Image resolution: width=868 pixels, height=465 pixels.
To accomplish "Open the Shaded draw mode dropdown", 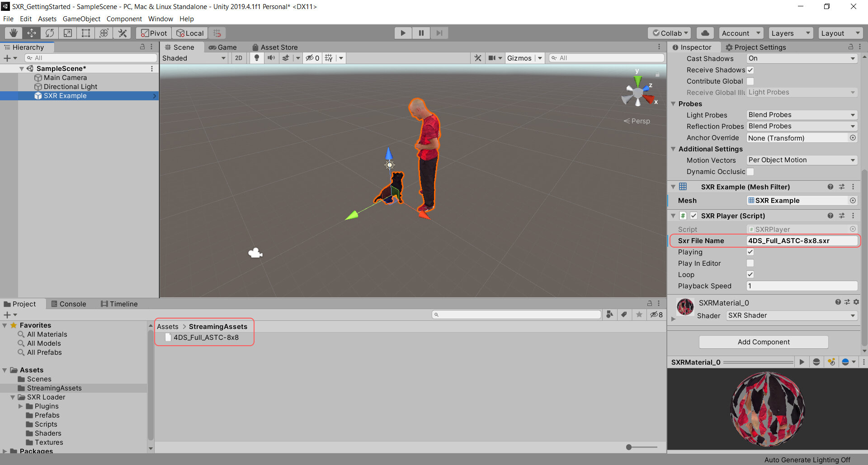I will (x=194, y=58).
